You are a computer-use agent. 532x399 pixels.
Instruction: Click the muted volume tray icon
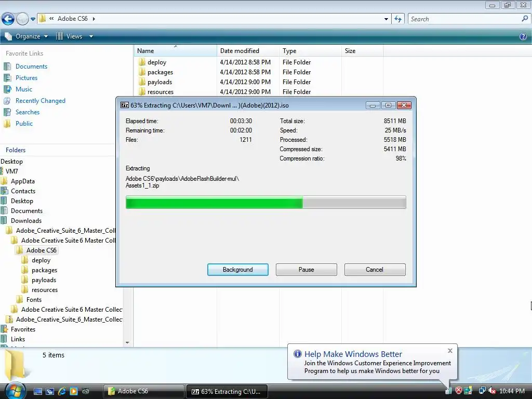492,391
